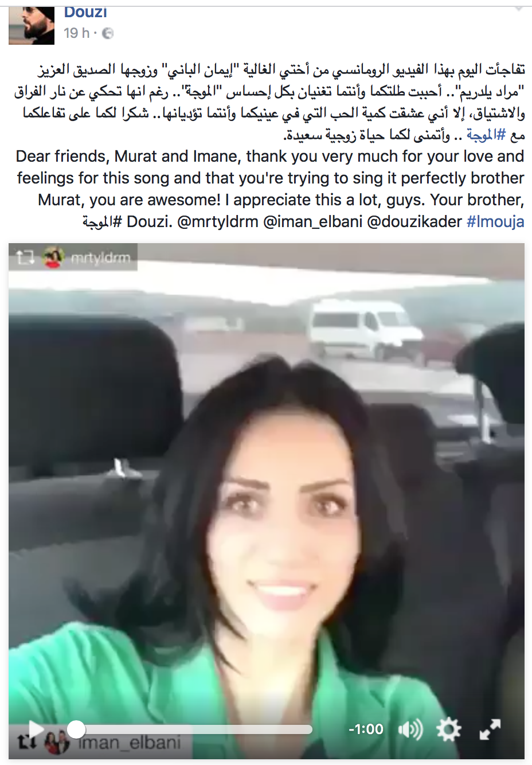Viewport: 532px width, 765px height.
Task: Click the iman_elbani username label
Action: pyautogui.click(x=130, y=743)
